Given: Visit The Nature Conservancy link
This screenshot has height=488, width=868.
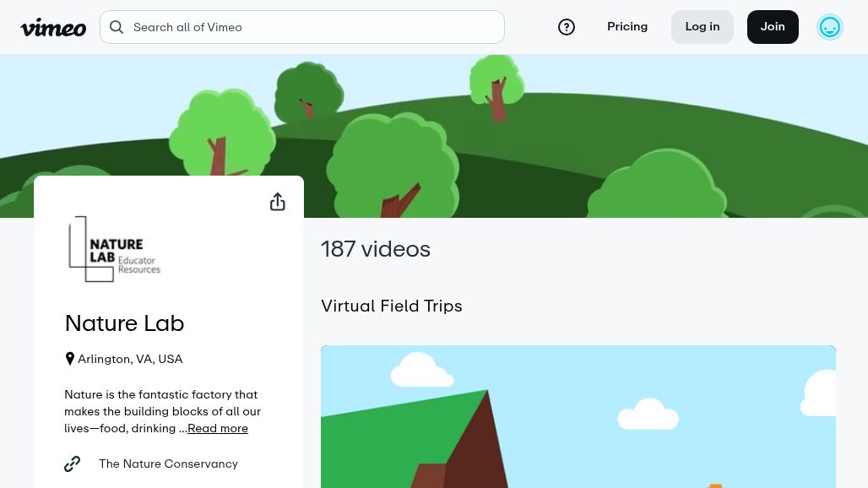Looking at the screenshot, I should coord(168,464).
